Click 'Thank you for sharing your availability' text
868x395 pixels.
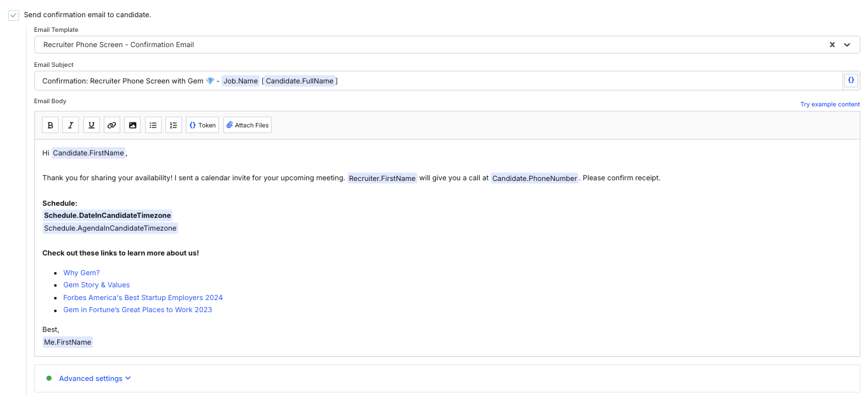click(107, 178)
